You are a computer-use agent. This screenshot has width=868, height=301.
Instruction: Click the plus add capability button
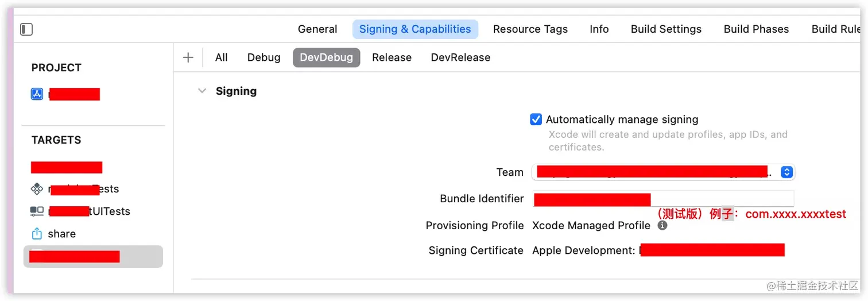pos(188,57)
